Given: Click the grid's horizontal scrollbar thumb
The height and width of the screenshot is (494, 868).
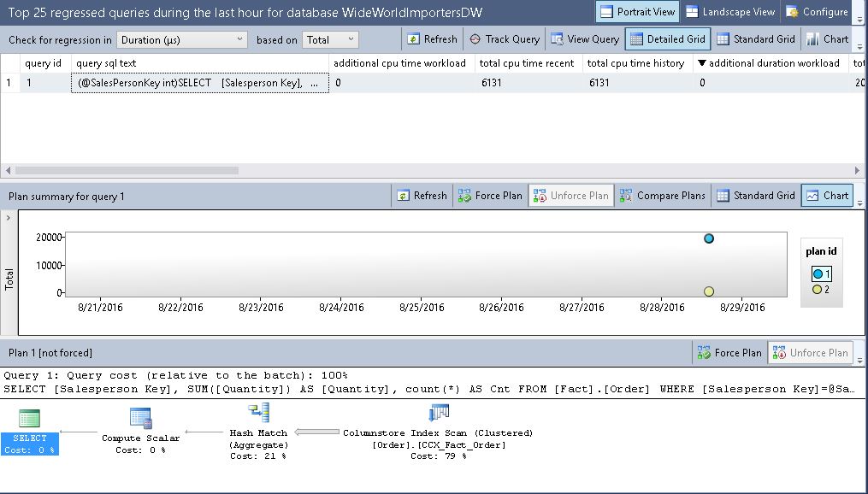Looking at the screenshot, I should [x=127, y=170].
